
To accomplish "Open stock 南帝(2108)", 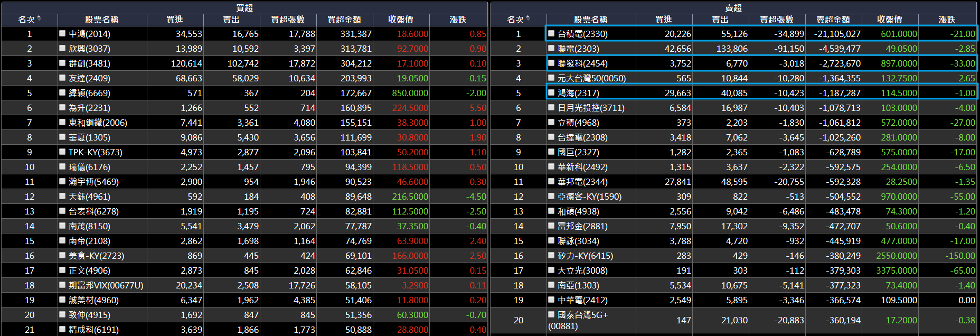I will click(89, 241).
